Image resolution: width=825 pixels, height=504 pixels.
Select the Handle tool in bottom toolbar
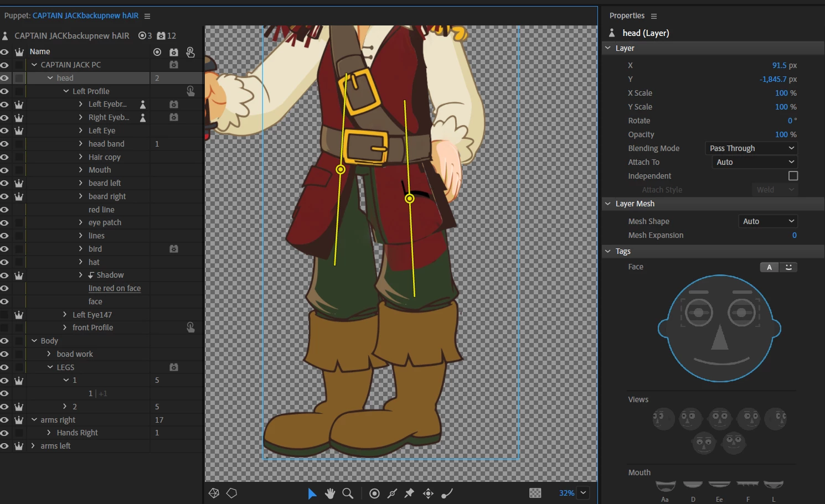[x=374, y=493]
